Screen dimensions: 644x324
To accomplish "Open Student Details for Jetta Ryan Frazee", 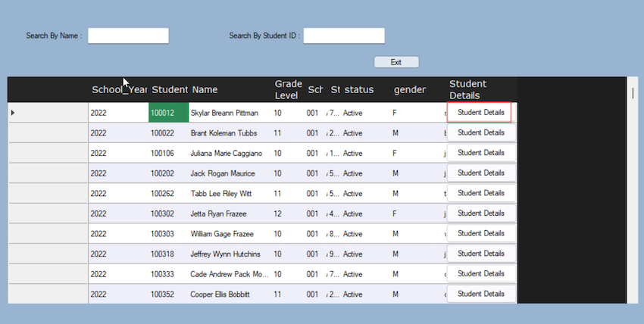I will (481, 213).
